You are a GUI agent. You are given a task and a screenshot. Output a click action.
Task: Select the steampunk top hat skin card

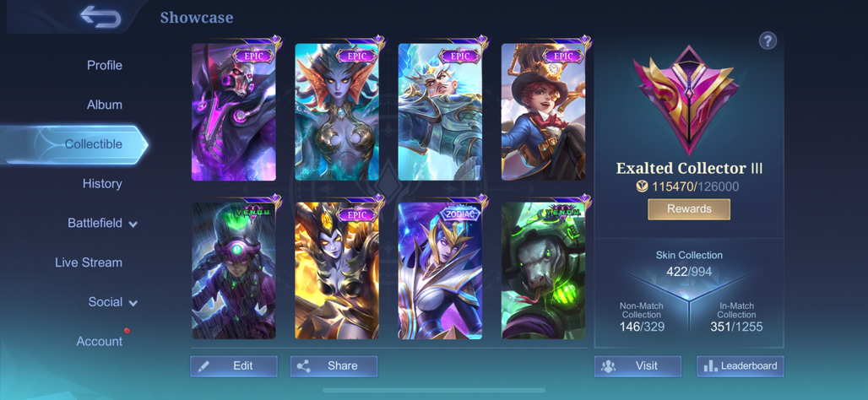pyautogui.click(x=544, y=112)
